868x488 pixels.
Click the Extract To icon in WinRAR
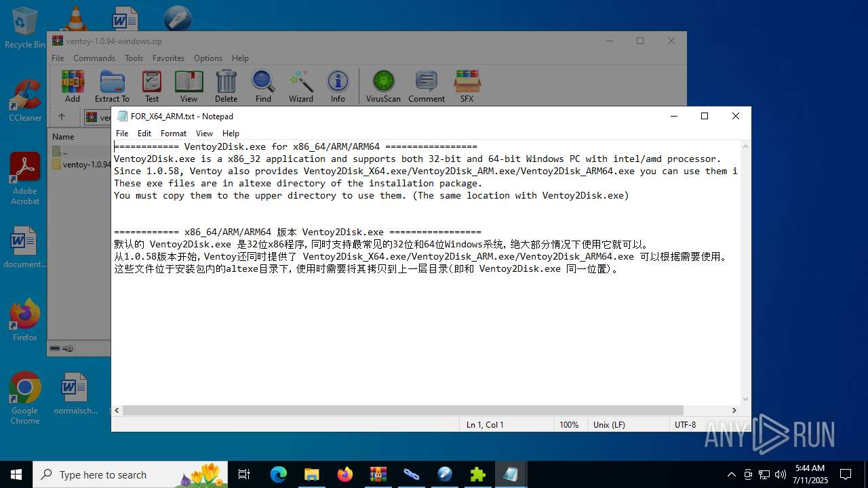click(112, 86)
